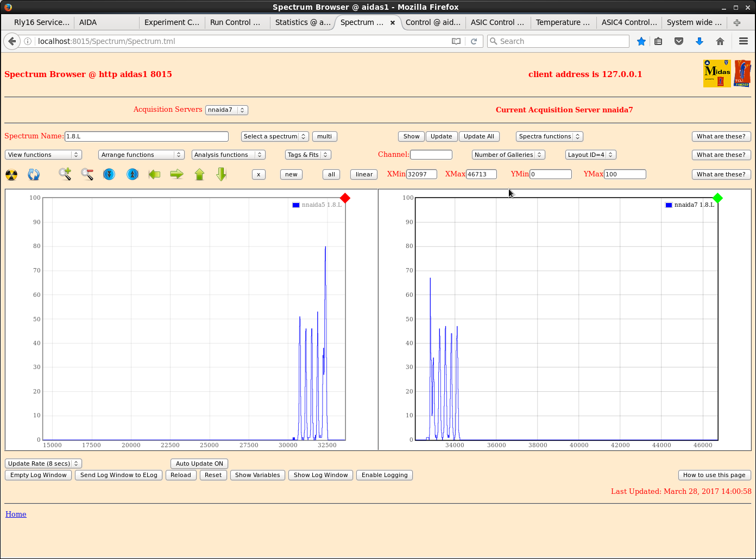This screenshot has height=559, width=756.
Task: Open the Update Rate (8 secs) dropdown
Action: pyautogui.click(x=43, y=463)
